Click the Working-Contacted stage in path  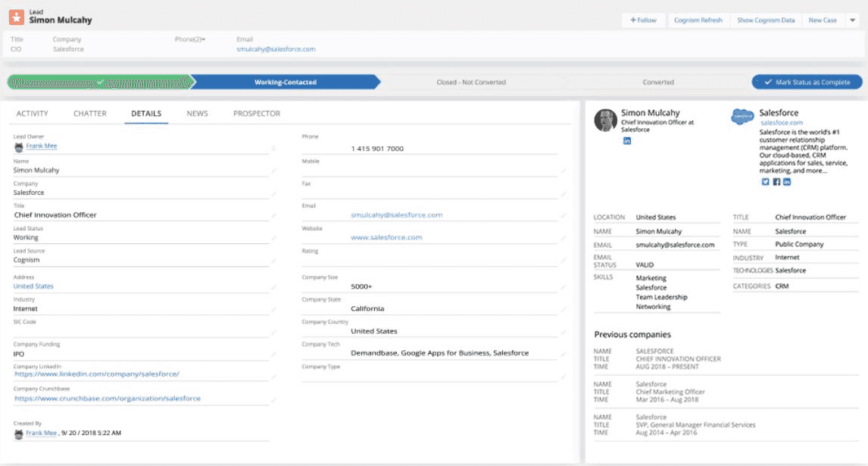pos(286,82)
